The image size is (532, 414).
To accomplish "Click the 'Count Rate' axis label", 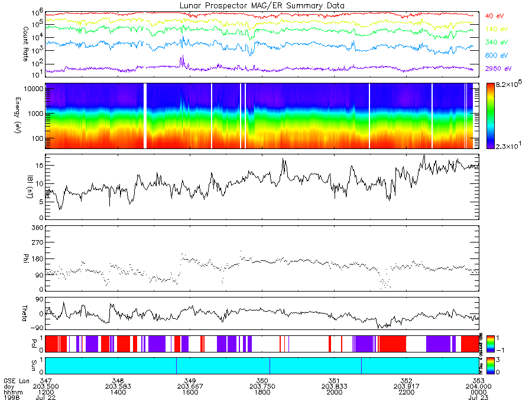I will click(25, 44).
